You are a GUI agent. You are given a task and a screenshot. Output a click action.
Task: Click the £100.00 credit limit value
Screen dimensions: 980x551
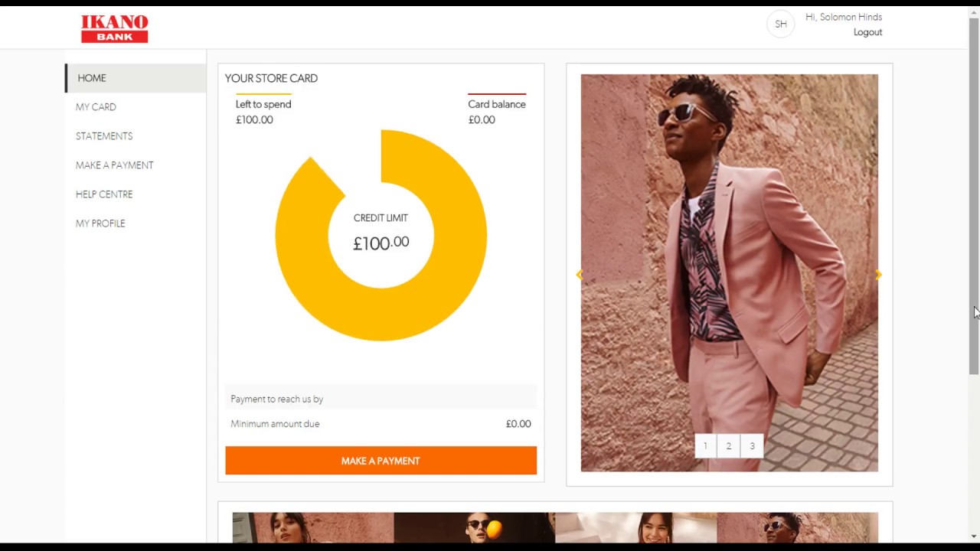[x=381, y=243]
